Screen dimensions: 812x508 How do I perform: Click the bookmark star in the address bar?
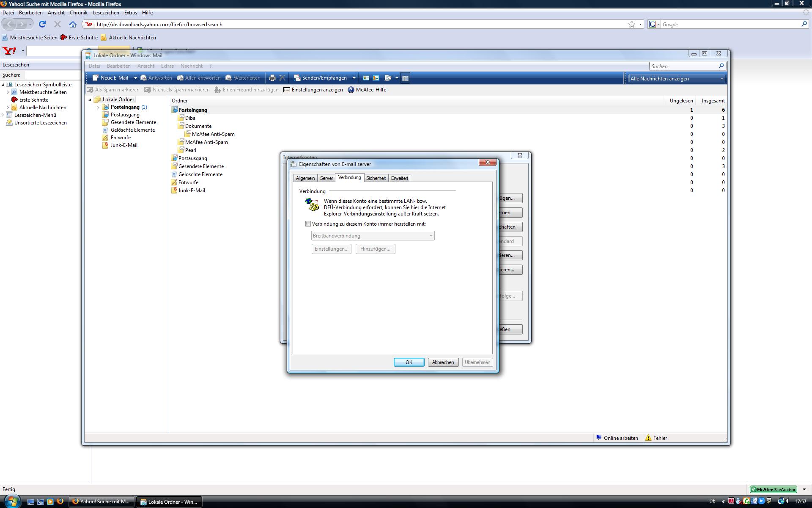pos(632,24)
